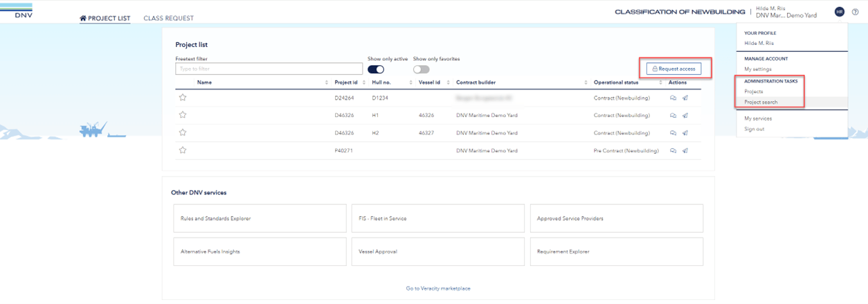868x304 pixels.
Task: Star the P40271 project row
Action: click(x=183, y=150)
